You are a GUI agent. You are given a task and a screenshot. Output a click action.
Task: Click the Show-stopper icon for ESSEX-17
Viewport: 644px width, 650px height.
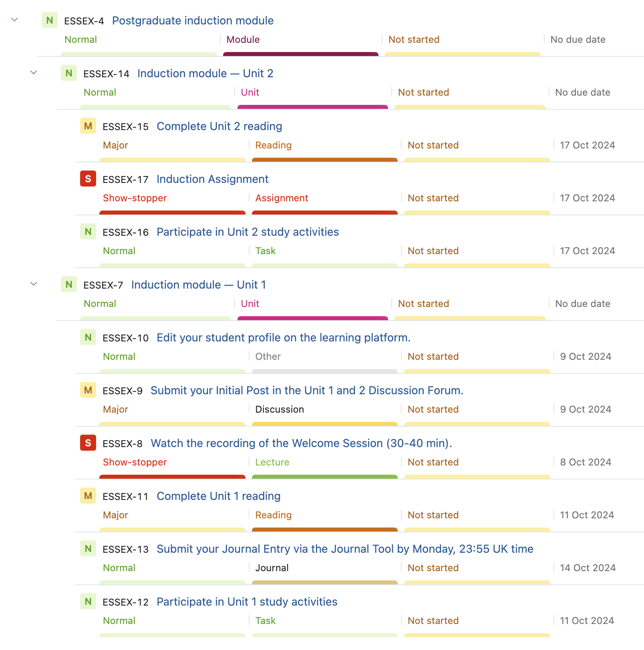click(x=88, y=179)
